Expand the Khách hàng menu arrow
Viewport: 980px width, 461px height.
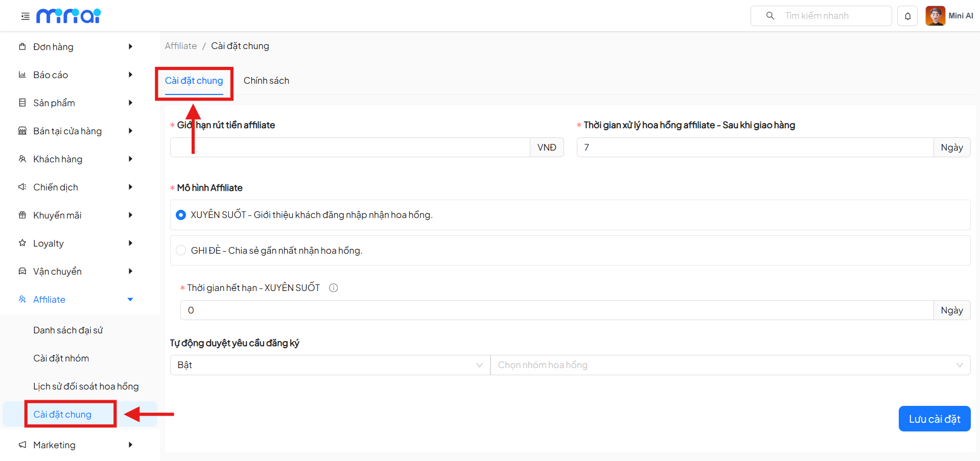tap(130, 159)
